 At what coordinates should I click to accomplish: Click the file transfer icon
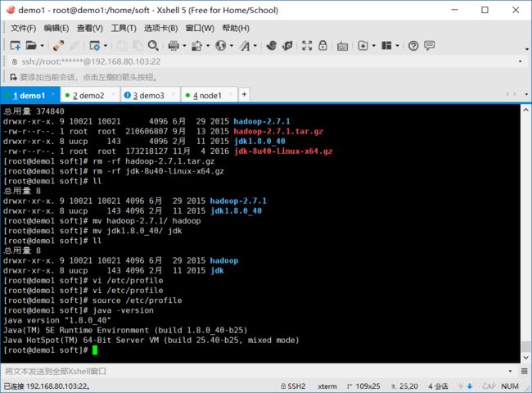click(x=196, y=46)
